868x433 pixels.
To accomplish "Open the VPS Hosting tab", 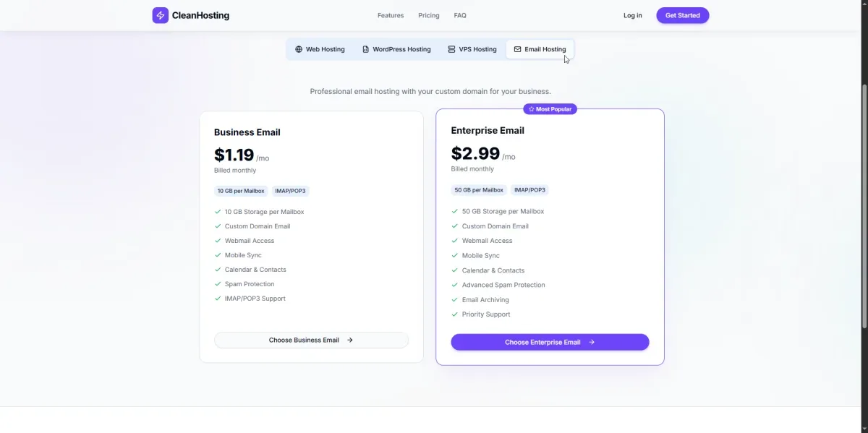I will [x=472, y=49].
